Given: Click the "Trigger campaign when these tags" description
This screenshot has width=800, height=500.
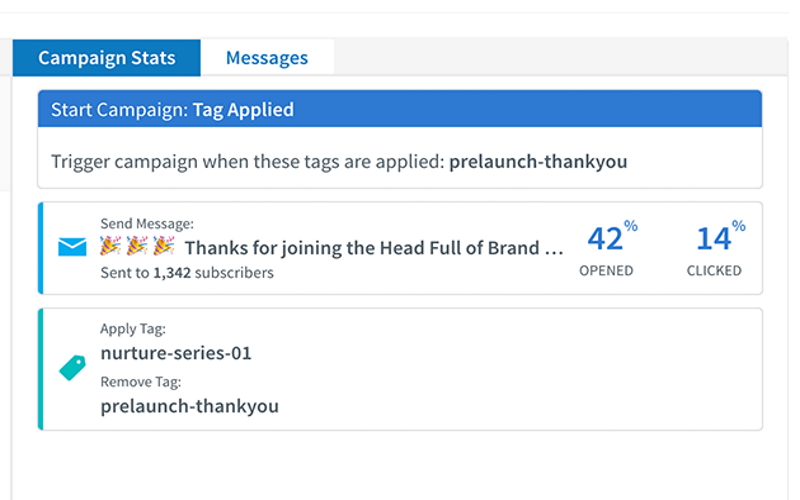Looking at the screenshot, I should click(x=247, y=161).
